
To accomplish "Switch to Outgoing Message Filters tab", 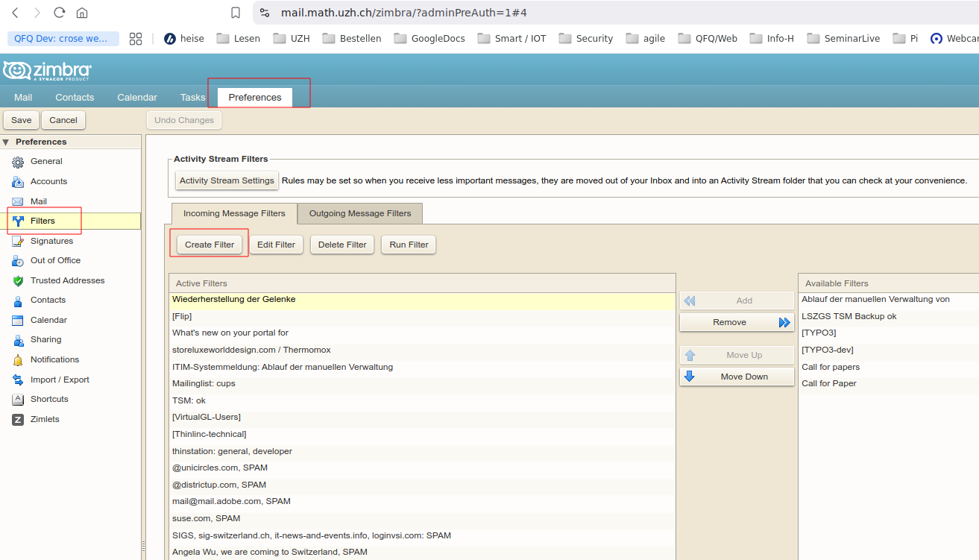I will 360,213.
